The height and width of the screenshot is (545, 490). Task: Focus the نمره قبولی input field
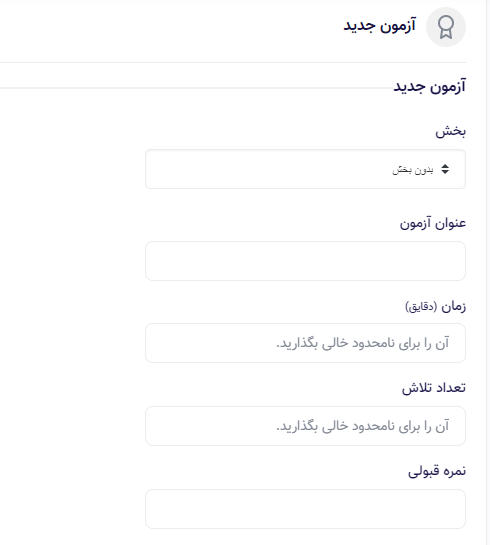305,509
